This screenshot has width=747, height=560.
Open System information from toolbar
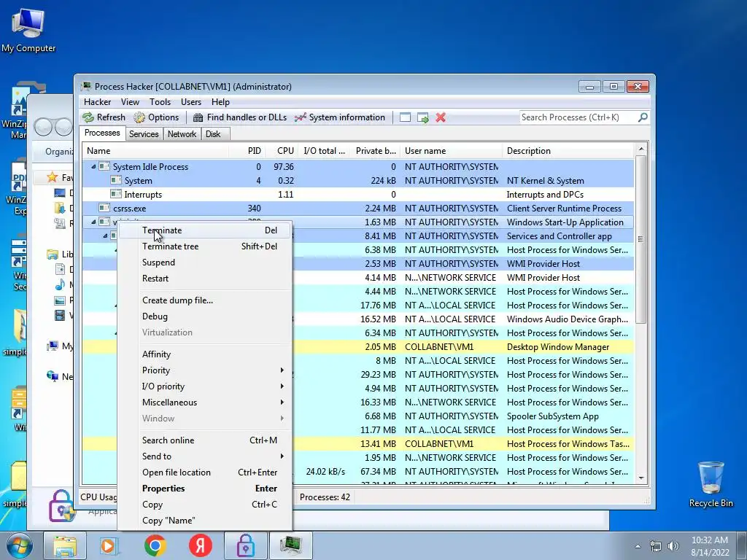pyautogui.click(x=340, y=117)
